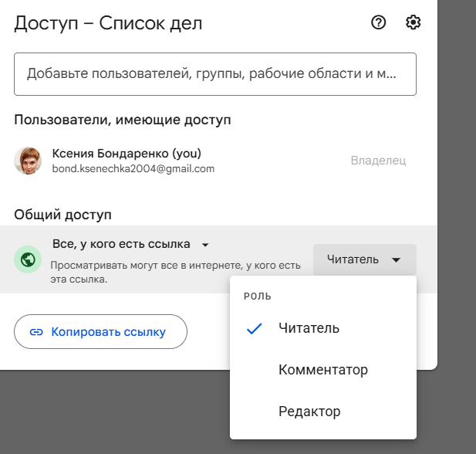
Task: Focus the add users and groups field
Action: pos(215,74)
